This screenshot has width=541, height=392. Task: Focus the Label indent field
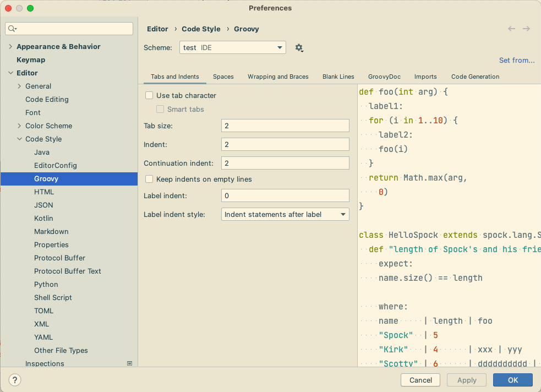[285, 195]
